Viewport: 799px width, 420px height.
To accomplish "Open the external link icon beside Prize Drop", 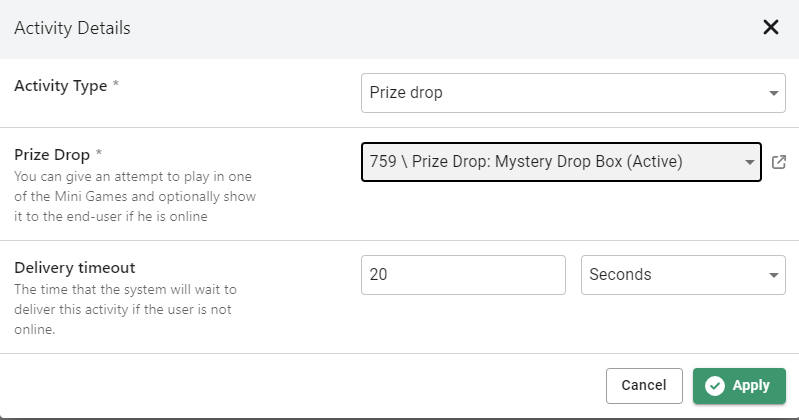I will (x=779, y=162).
